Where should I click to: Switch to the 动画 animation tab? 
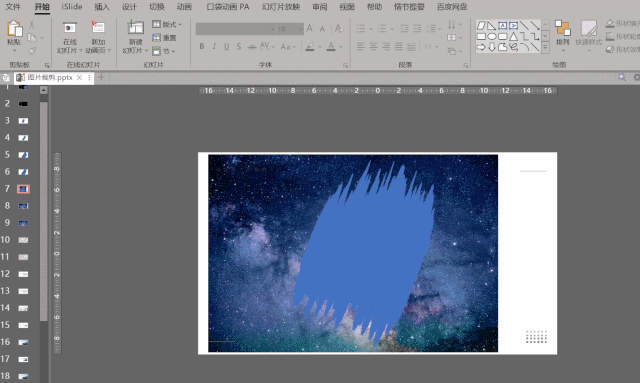(x=184, y=7)
